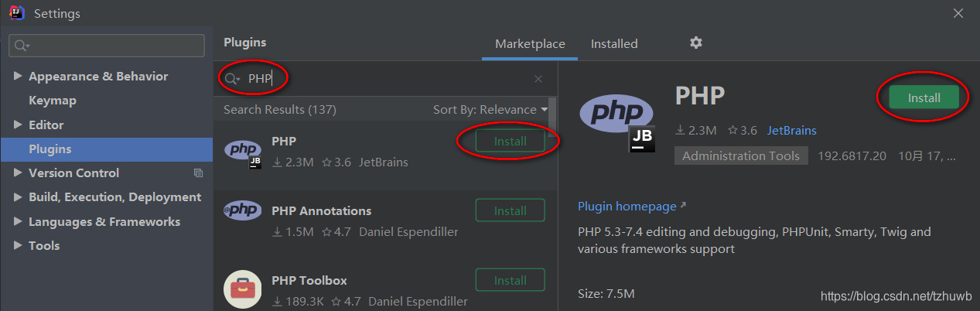
Task: Expand Languages & Frameworks section
Action: coord(18,221)
